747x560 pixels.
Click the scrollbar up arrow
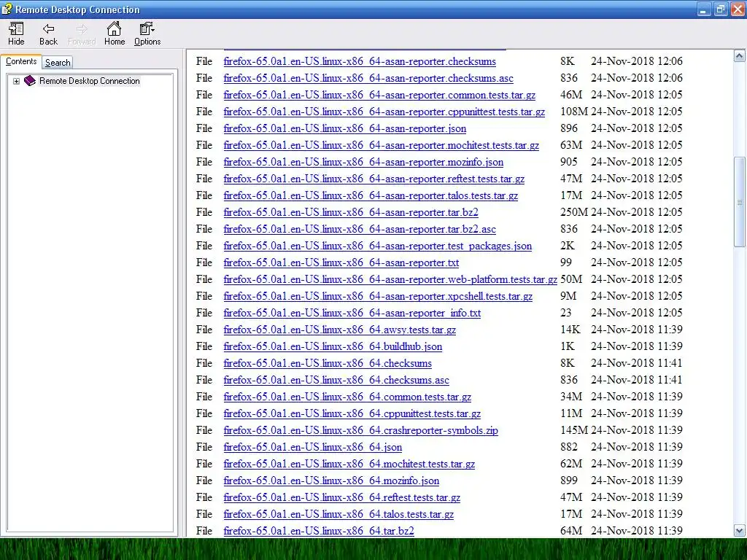pyautogui.click(x=740, y=56)
